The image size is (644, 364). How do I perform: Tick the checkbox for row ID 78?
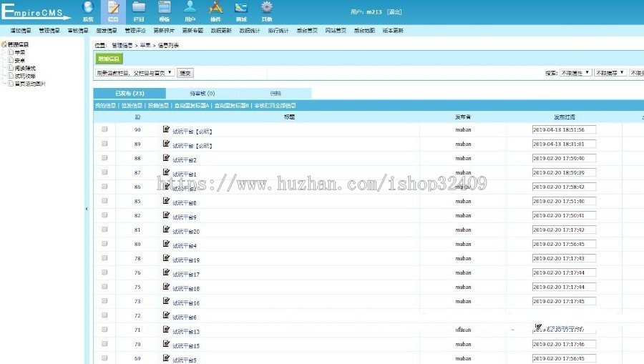point(104,258)
